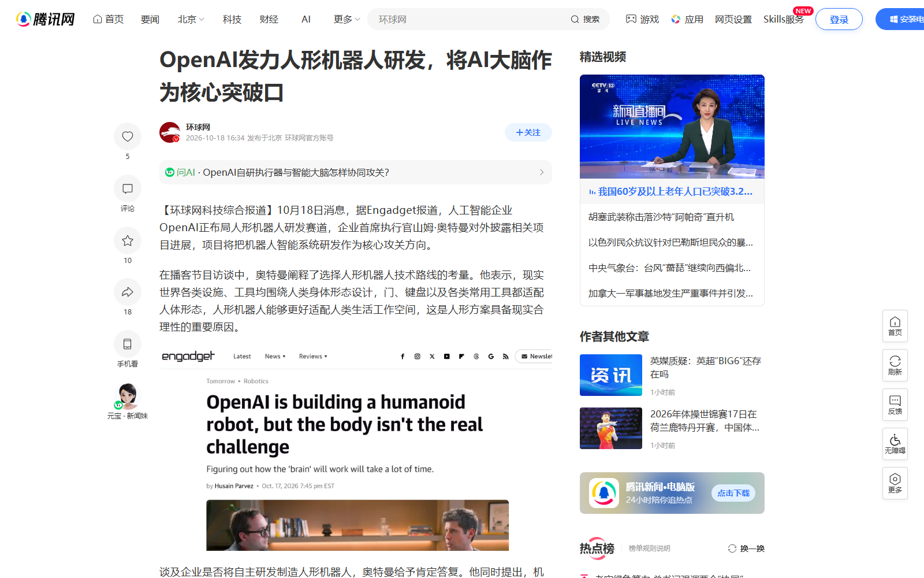The width and height of the screenshot is (924, 578).
Task: Open the 反馈 feedback floating button
Action: (x=895, y=405)
